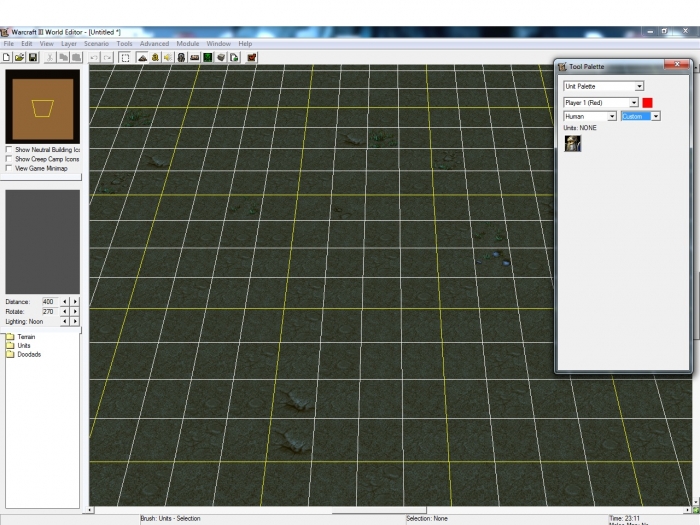Open the Object Manager box icon
The height and width of the screenshot is (525, 700).
[221, 58]
